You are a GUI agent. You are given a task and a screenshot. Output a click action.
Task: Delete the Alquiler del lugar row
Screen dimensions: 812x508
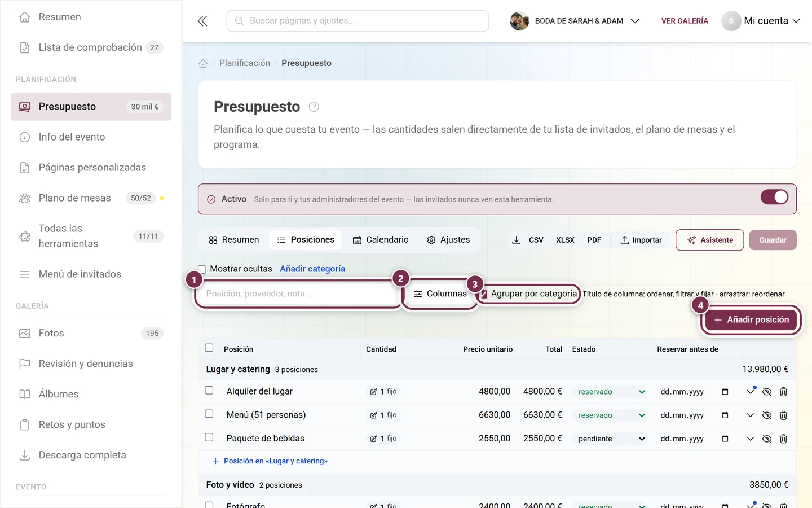pyautogui.click(x=783, y=392)
